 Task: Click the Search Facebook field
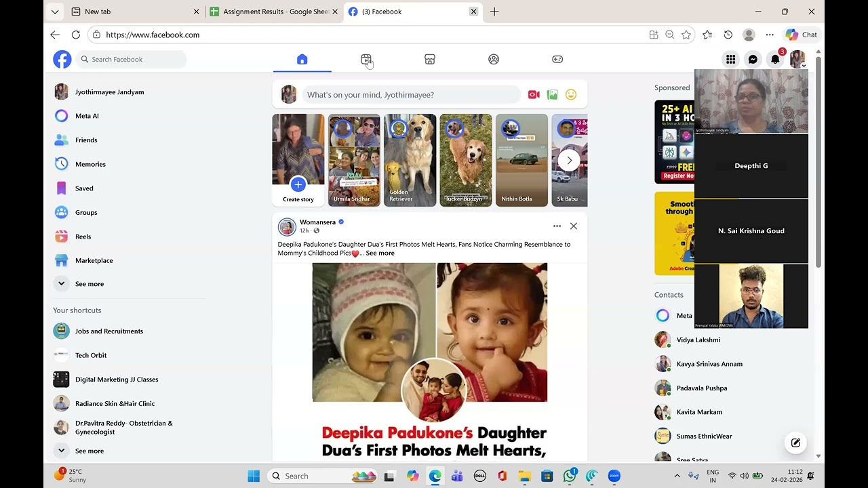pyautogui.click(x=131, y=60)
